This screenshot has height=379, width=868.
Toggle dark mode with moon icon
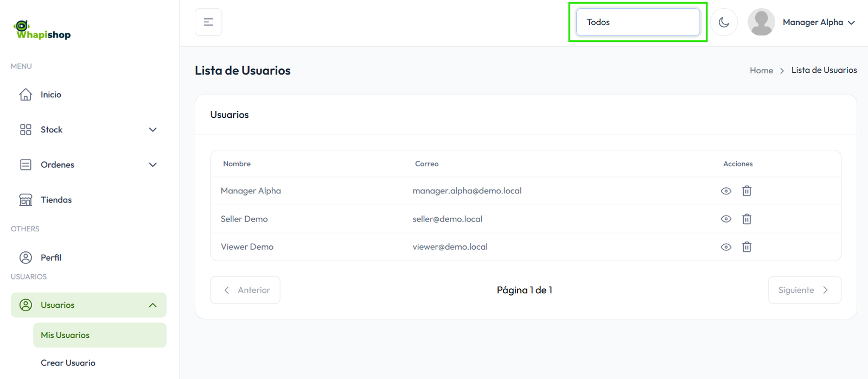point(724,22)
